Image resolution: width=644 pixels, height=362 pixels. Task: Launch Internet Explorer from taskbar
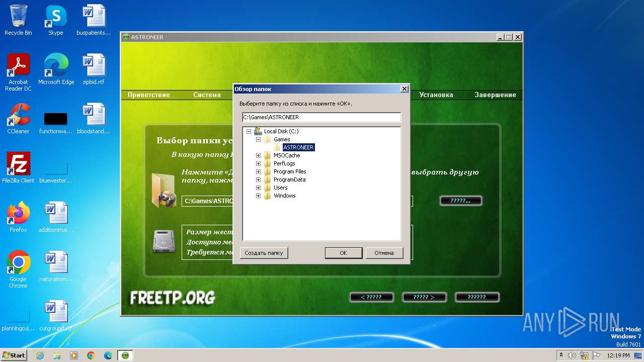pos(40,355)
